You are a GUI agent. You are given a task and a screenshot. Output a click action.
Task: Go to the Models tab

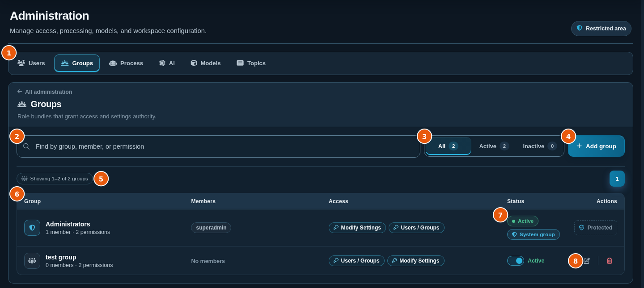[x=206, y=63]
